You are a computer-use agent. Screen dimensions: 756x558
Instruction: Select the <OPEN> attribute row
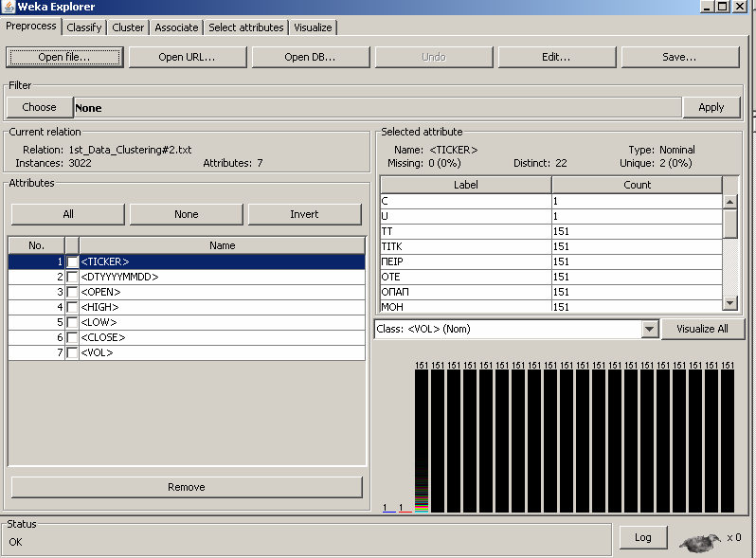tap(187, 292)
